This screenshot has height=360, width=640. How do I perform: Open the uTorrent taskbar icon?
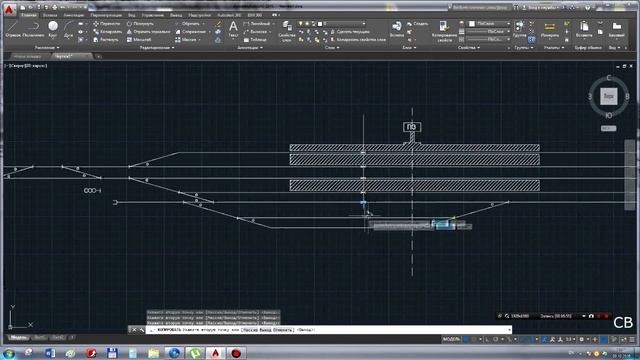pos(195,353)
